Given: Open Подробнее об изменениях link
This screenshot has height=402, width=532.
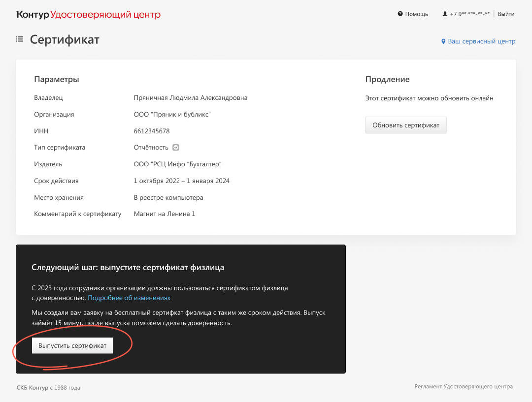Looking at the screenshot, I should click(129, 298).
